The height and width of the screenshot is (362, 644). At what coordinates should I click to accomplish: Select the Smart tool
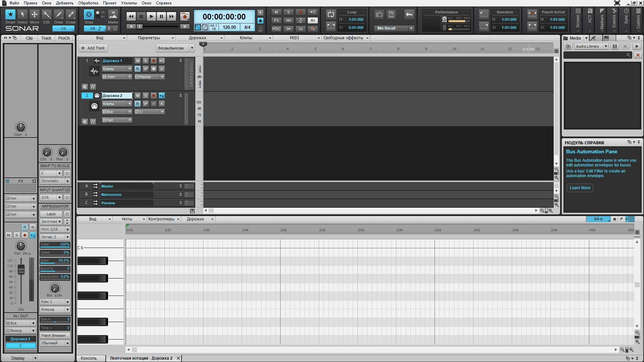point(10,15)
